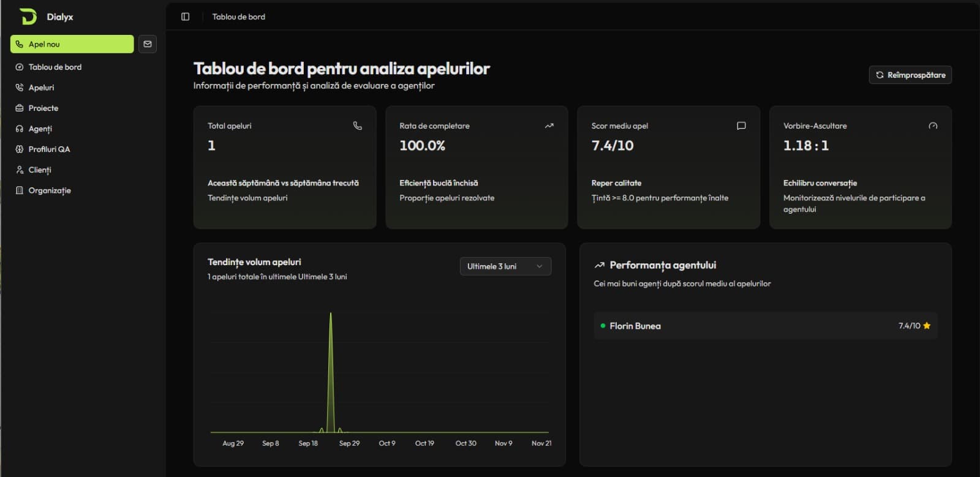Toggle the sidebar panel icon

pyautogui.click(x=186, y=17)
